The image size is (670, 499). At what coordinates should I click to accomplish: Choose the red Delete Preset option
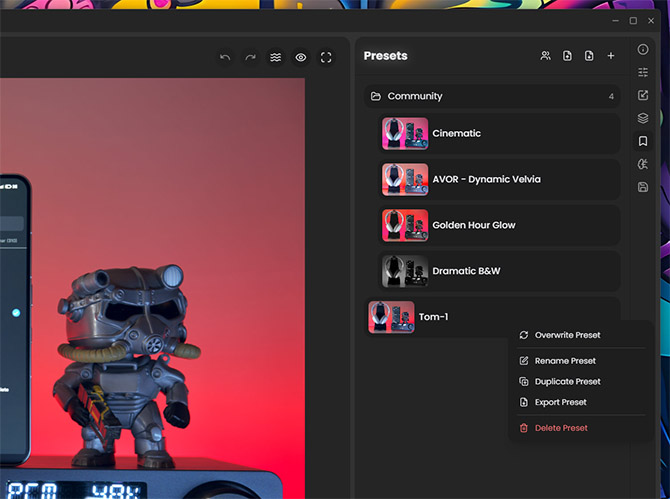(560, 428)
